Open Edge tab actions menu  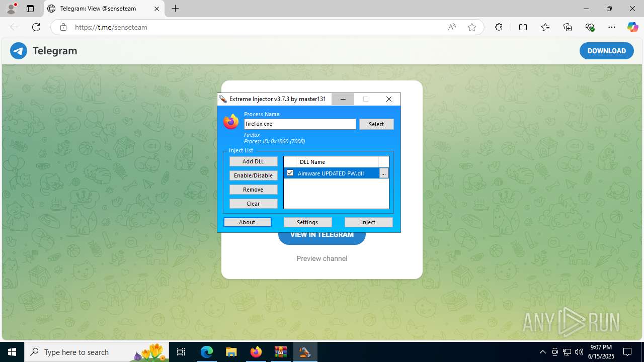pos(30,9)
